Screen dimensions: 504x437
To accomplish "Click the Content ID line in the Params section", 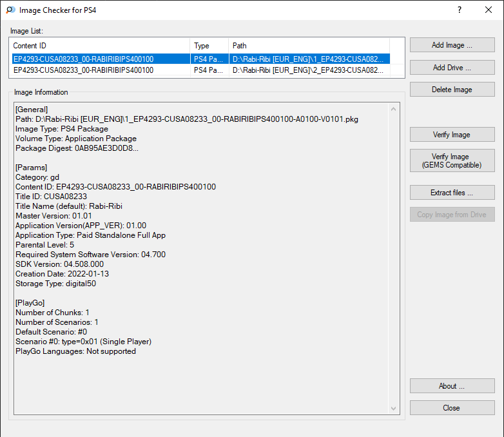I will [116, 187].
